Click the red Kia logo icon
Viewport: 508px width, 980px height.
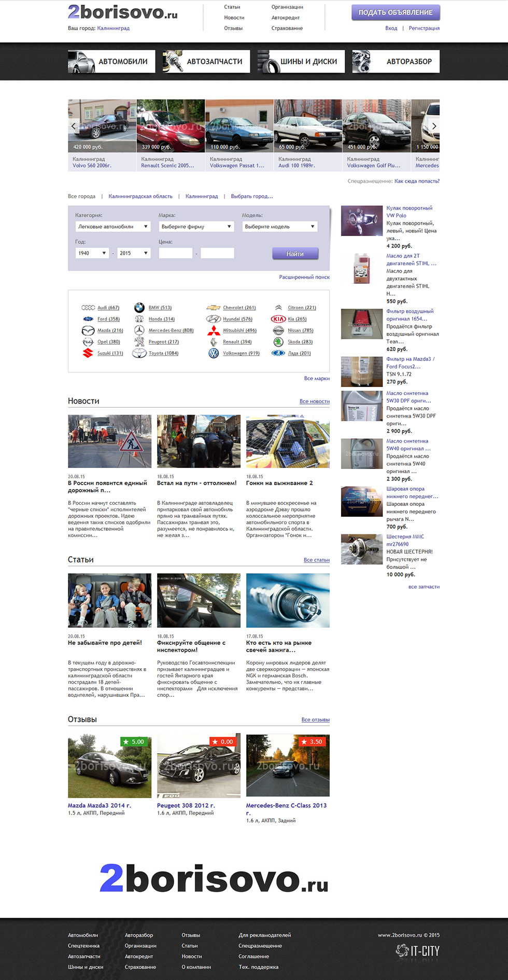pos(278,319)
